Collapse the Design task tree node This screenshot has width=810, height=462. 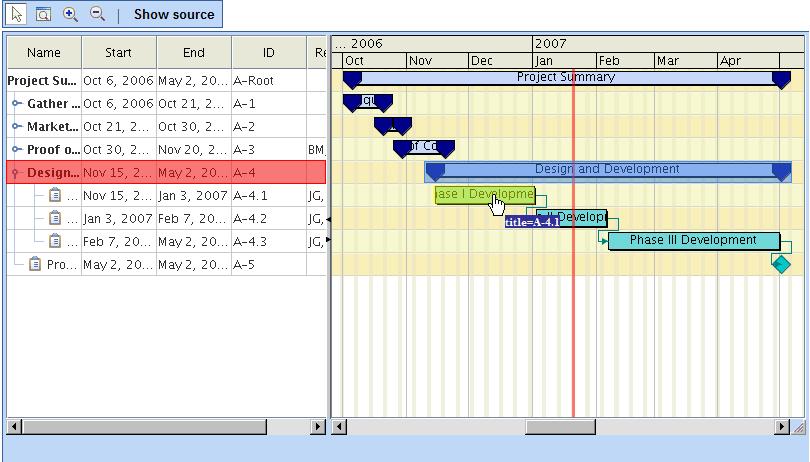pos(17,173)
